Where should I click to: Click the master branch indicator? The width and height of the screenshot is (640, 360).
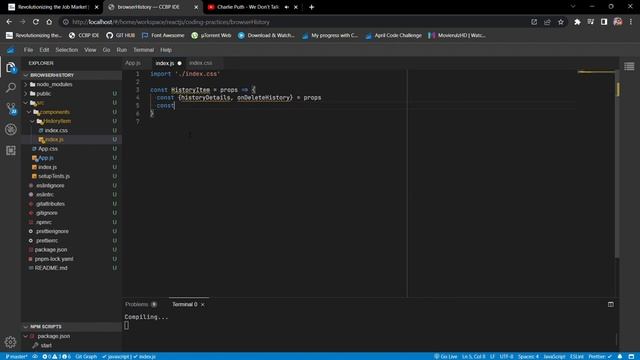coord(16,356)
